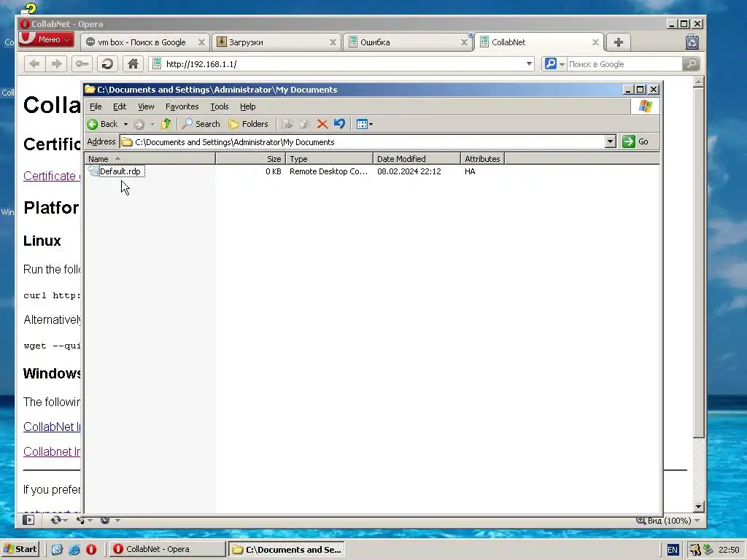The width and height of the screenshot is (747, 560).
Task: Open the Views dropdown in Explorer toolbar
Action: tap(365, 124)
